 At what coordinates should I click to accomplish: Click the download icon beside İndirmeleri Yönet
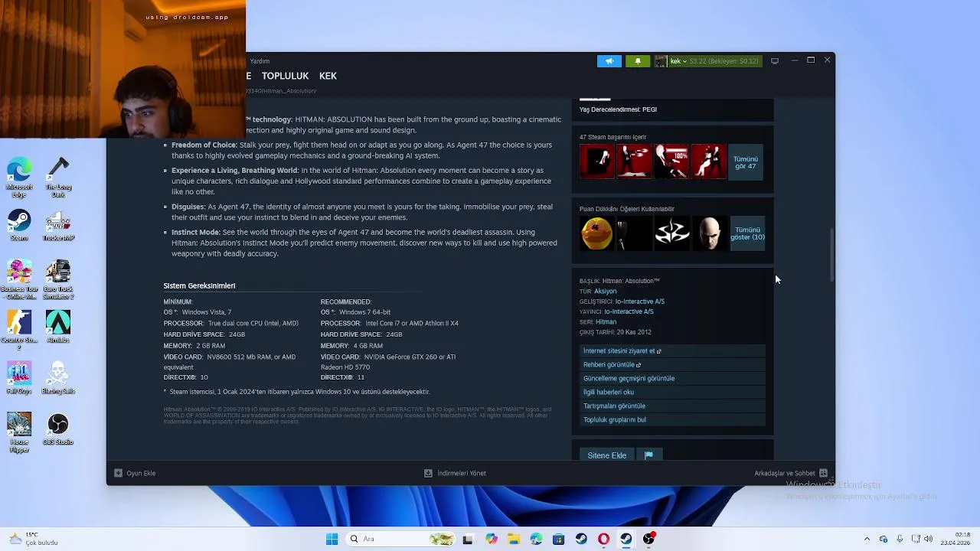point(428,473)
